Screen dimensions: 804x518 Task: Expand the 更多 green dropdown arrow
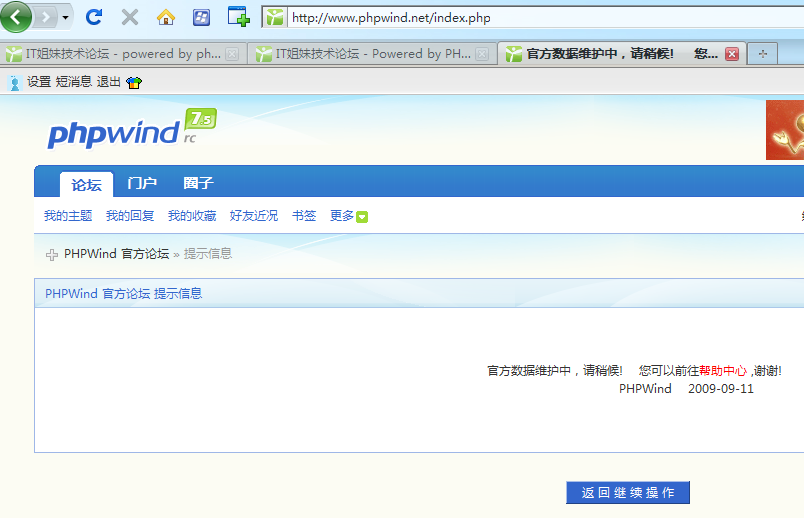click(x=362, y=217)
